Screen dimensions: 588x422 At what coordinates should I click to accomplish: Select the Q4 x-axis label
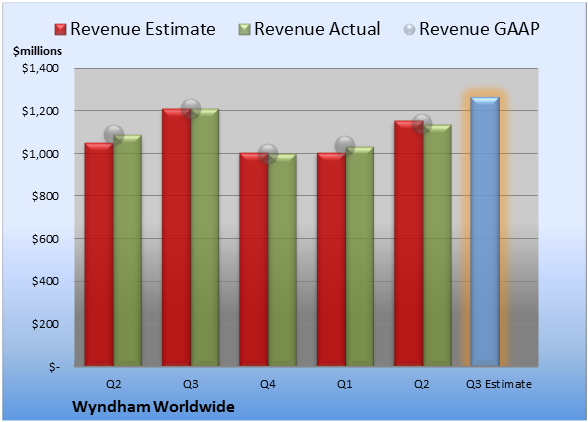(268, 384)
